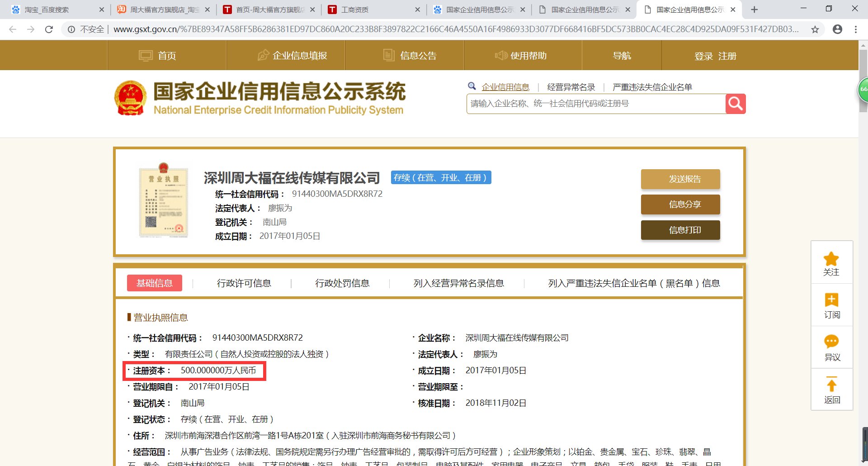
Task: Click the 信息公告 document icon
Action: 388,55
